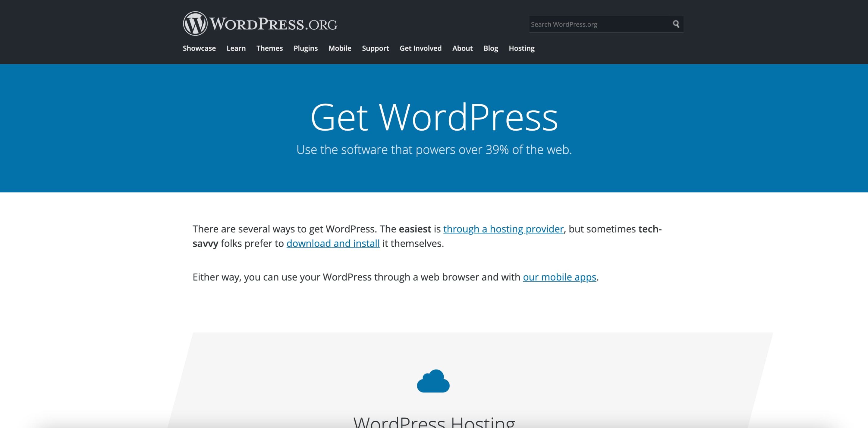
Task: Click the Get Involved navigation link
Action: (420, 48)
